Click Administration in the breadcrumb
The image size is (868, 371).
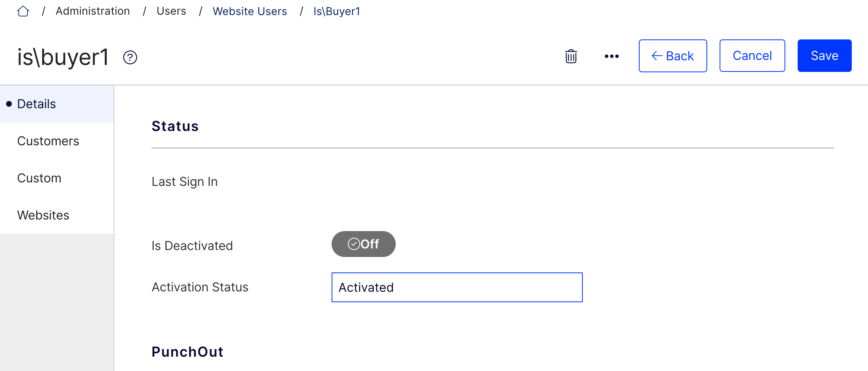coord(93,11)
